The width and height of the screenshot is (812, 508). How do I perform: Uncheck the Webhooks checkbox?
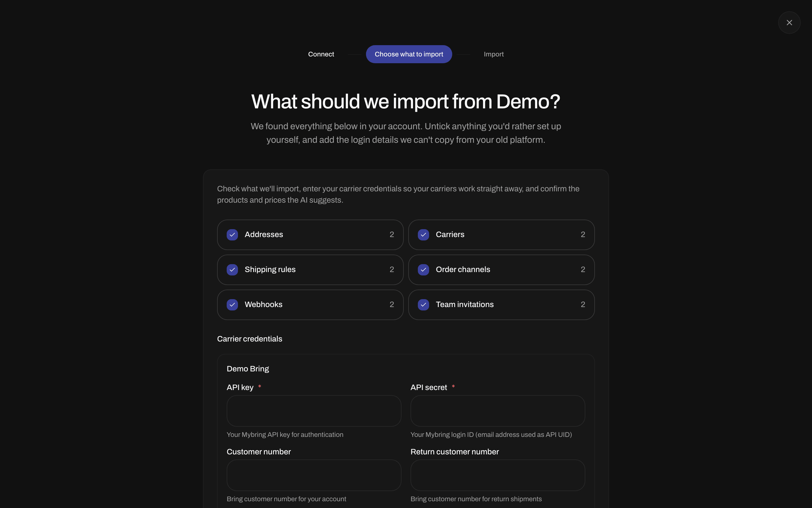click(232, 305)
